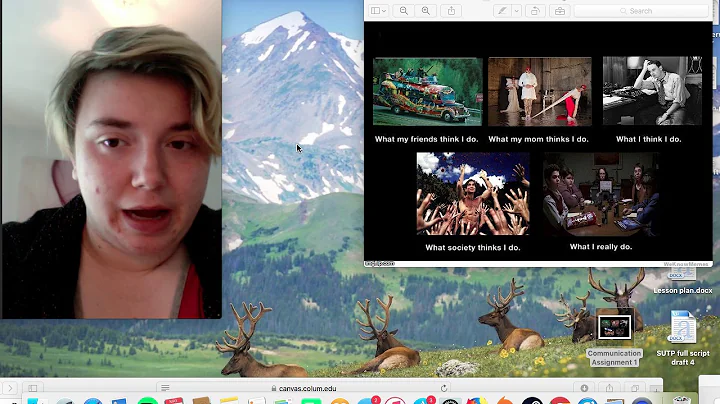Open a new Safari tab with plus
The image size is (720, 404).
point(656,389)
